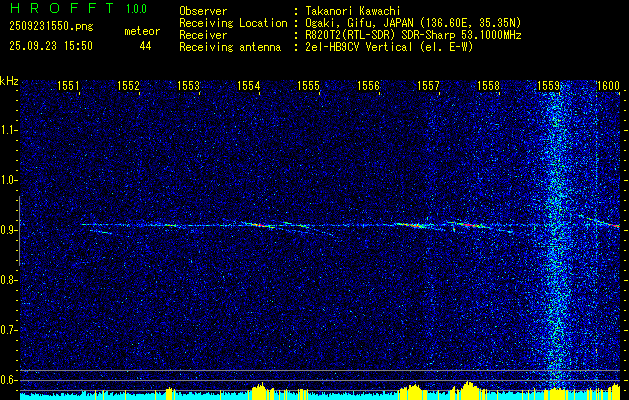The image size is (629, 400).
Task: Click the version number 1.0.0
Action: click(x=136, y=9)
